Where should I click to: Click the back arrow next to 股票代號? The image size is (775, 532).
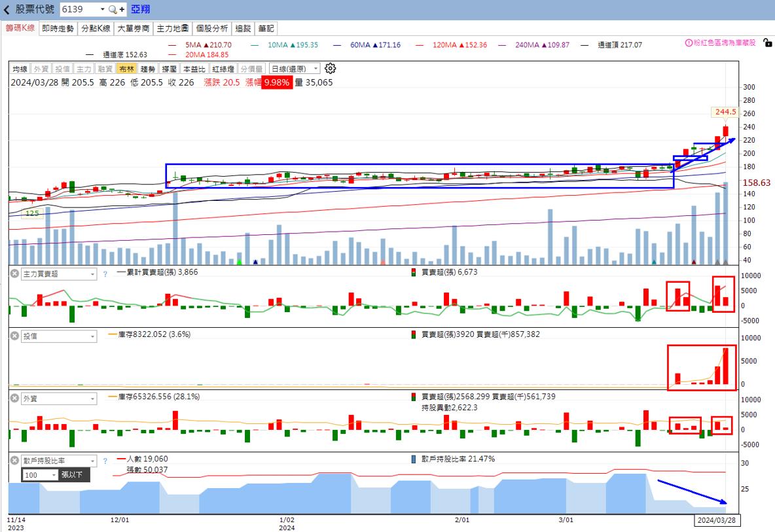pyautogui.click(x=7, y=9)
